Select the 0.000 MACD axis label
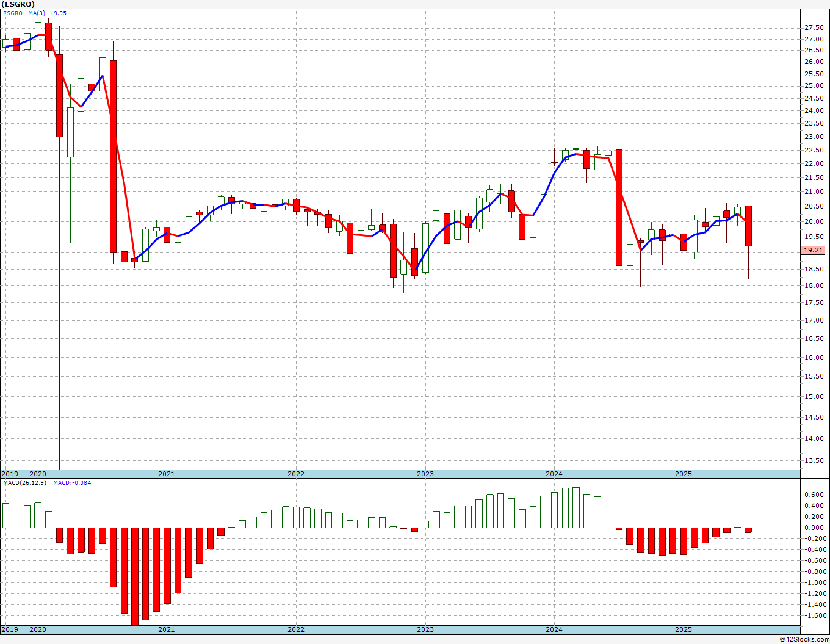The image size is (830, 644). [814, 528]
